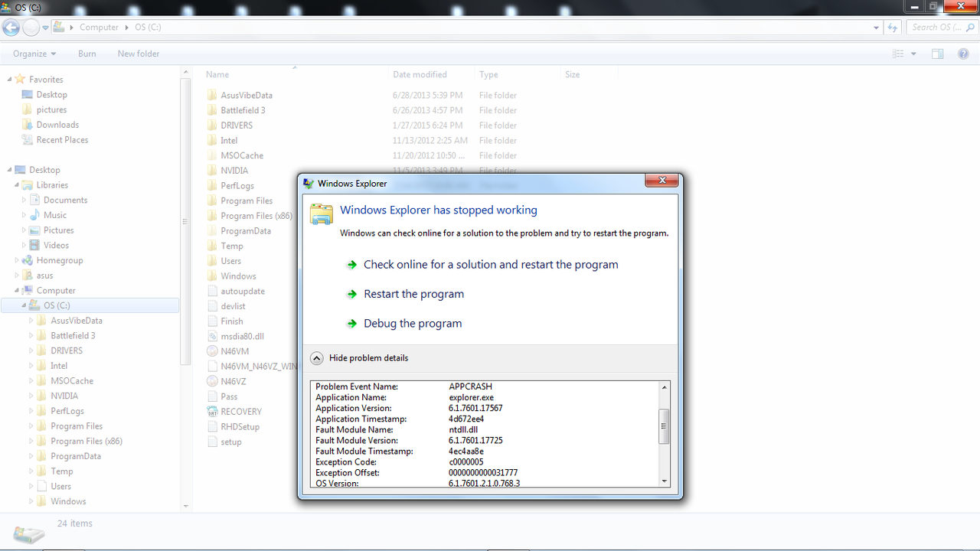Select the Windows folder icon in list
Viewport: 980px width, 551px height.
click(213, 275)
